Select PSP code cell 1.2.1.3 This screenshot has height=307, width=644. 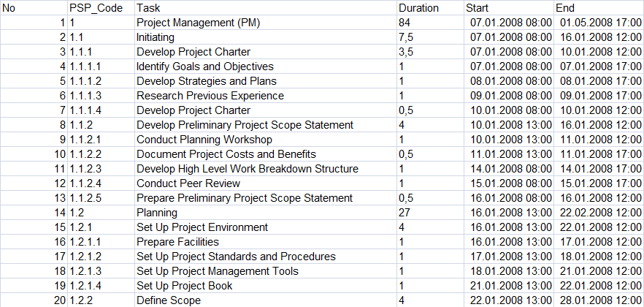101,271
